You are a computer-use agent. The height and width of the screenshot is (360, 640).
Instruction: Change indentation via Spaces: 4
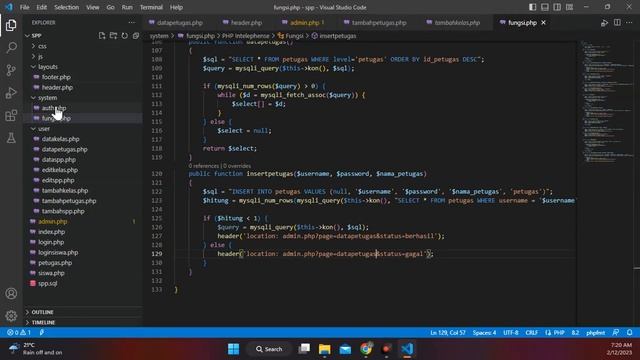[484, 333]
